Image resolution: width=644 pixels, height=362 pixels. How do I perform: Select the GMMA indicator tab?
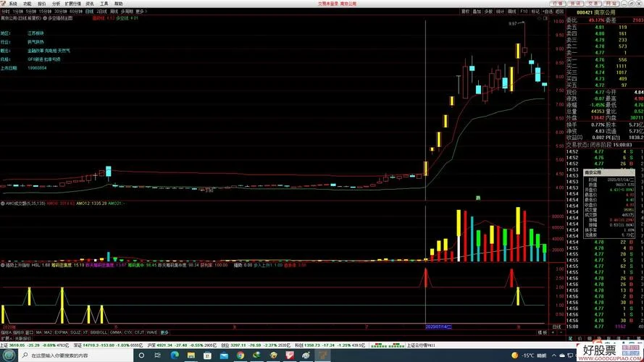point(115,332)
